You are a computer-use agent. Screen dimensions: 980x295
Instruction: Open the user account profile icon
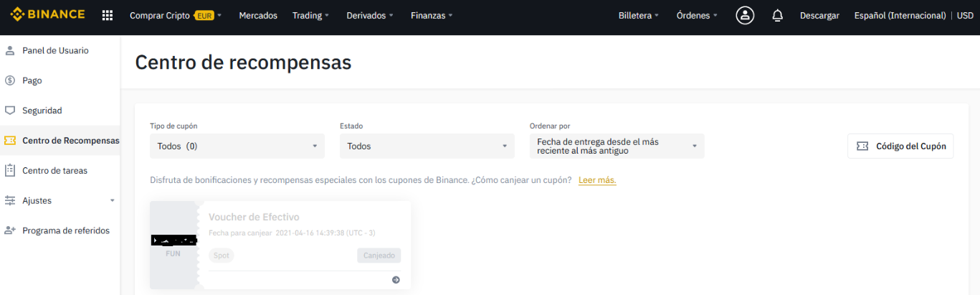pos(745,15)
